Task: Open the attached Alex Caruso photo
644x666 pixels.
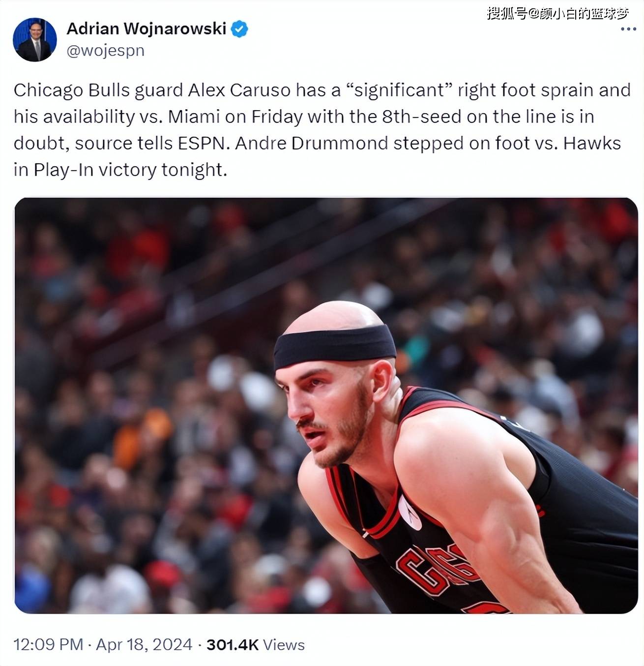Action: point(326,405)
